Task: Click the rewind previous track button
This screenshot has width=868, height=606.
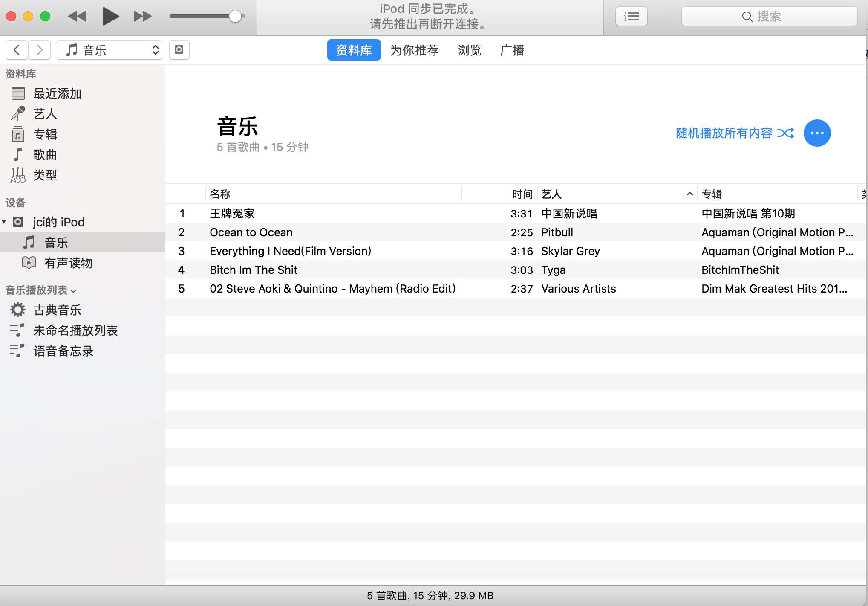Action: [77, 16]
